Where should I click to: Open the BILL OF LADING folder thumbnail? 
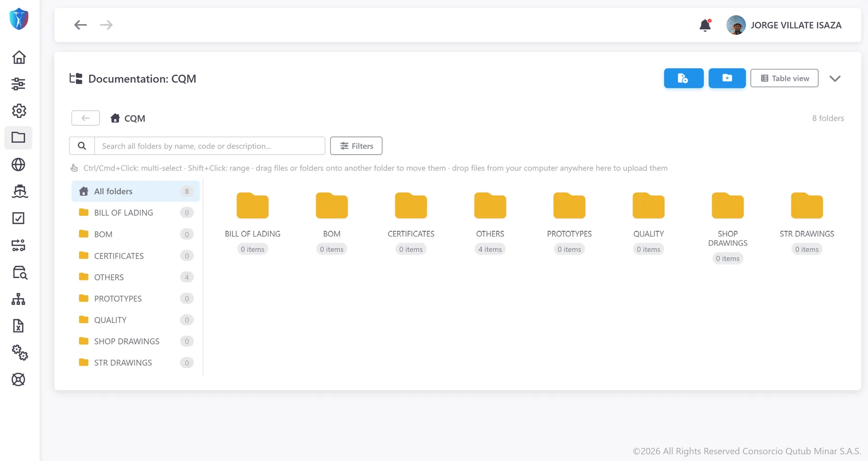[x=252, y=206]
